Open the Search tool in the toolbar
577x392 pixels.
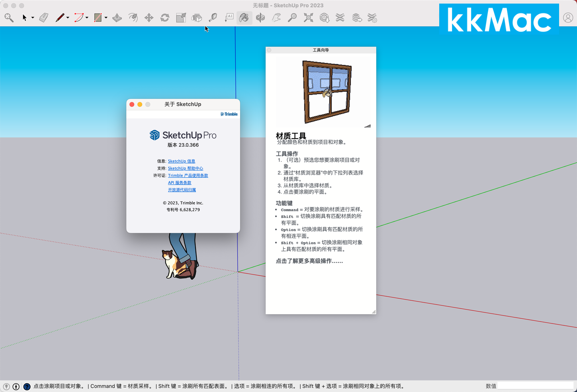click(9, 18)
